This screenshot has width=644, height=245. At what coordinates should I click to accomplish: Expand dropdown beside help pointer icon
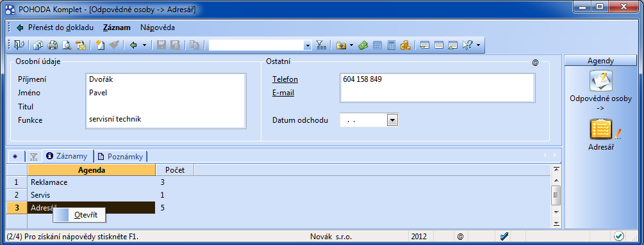click(x=478, y=45)
